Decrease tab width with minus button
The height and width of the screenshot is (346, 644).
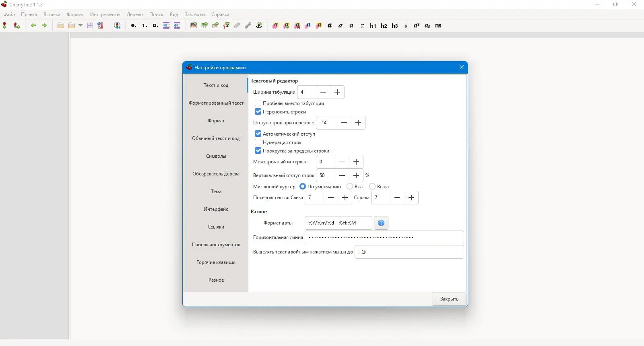[x=323, y=92]
